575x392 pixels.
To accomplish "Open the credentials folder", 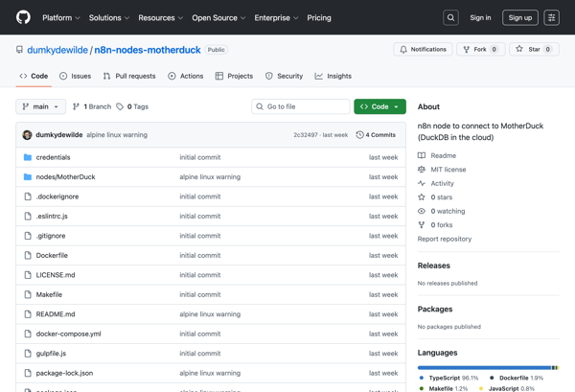I will point(53,157).
